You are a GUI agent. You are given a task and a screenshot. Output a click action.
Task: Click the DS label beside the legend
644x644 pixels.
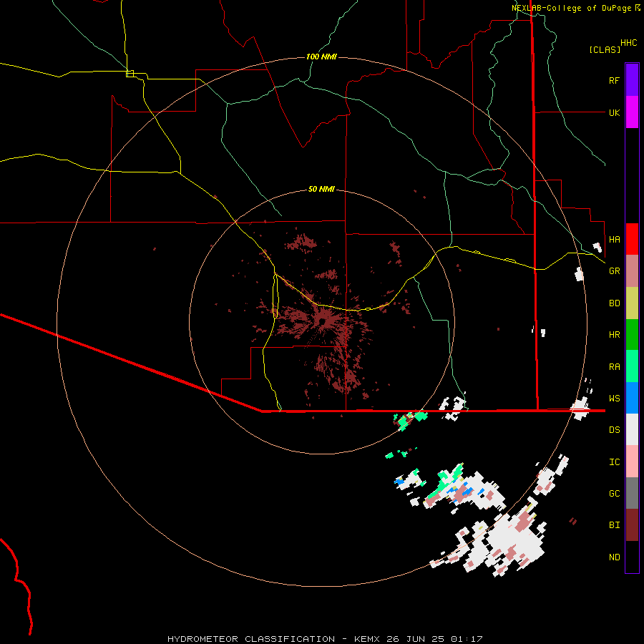point(614,430)
